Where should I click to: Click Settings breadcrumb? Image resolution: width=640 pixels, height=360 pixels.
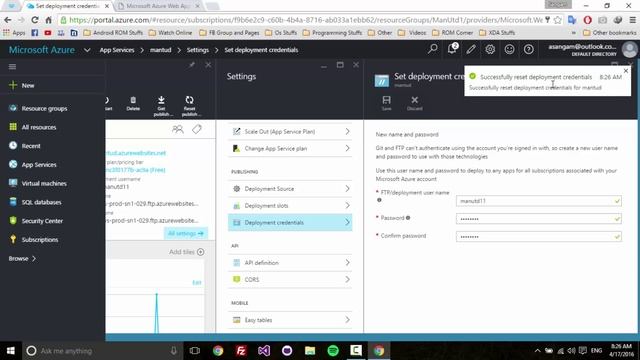[x=198, y=50]
